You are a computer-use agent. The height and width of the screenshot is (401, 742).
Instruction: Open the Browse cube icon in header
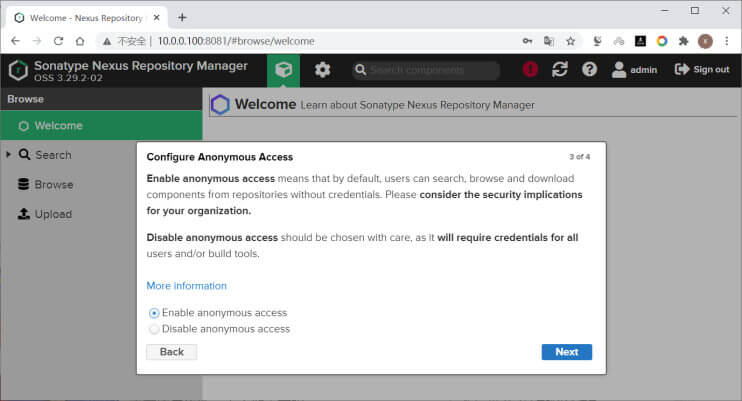(x=283, y=70)
